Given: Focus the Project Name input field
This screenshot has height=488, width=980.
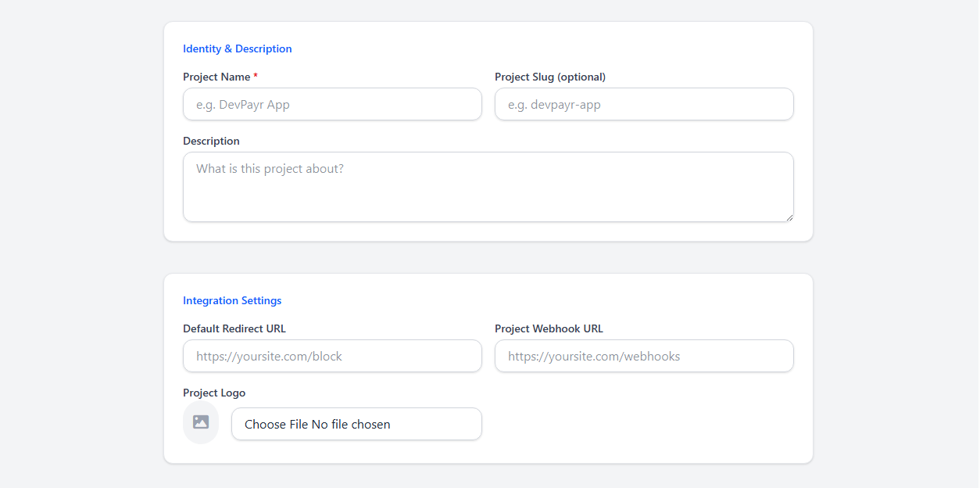Looking at the screenshot, I should tap(332, 104).
